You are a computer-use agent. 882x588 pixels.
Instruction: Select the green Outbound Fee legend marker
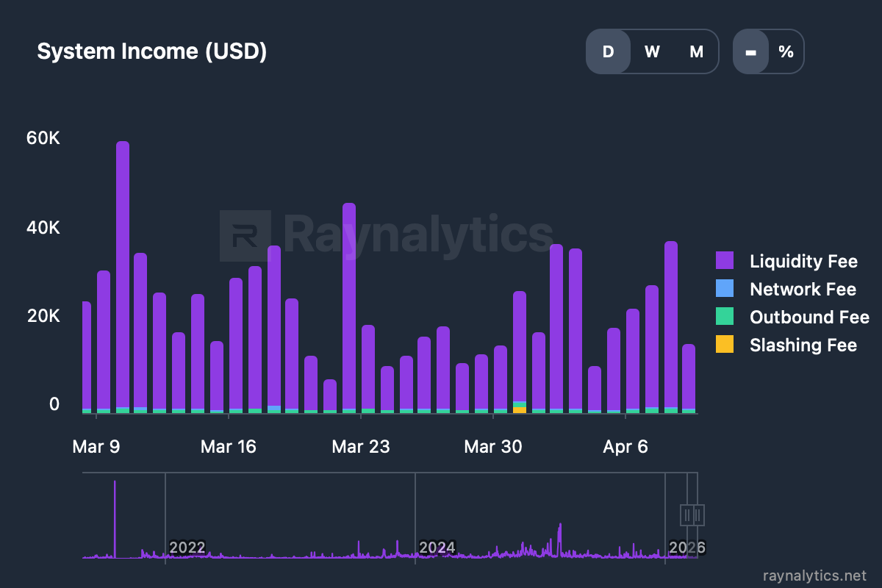point(726,317)
